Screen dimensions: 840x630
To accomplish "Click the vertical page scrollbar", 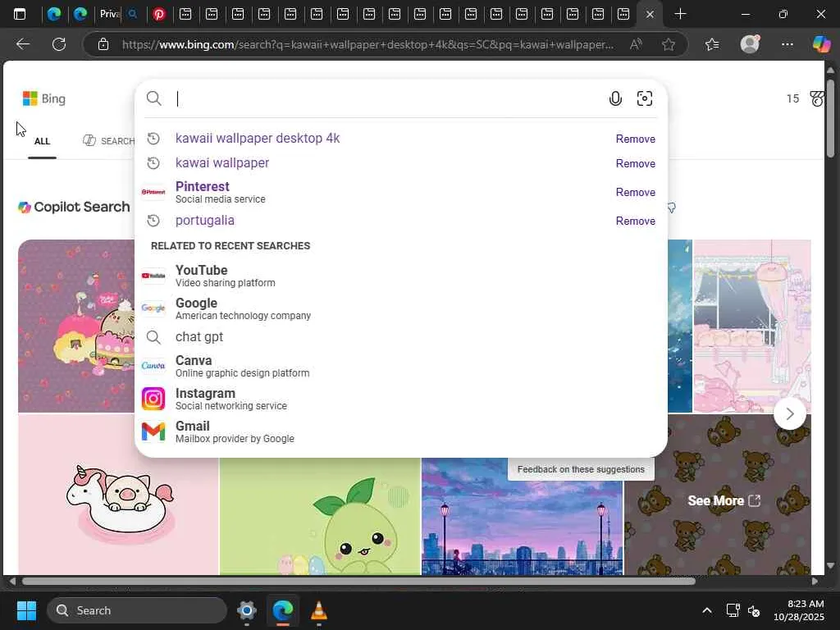I will [830, 119].
